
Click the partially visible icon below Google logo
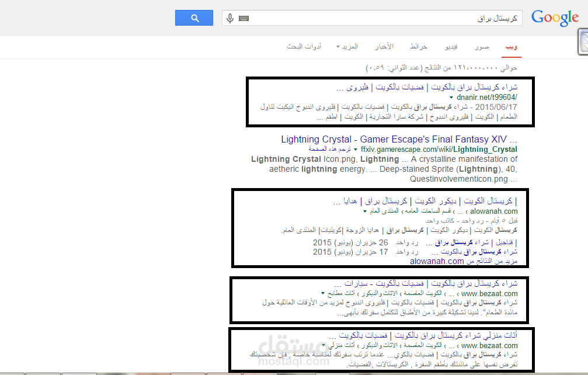coord(583,41)
